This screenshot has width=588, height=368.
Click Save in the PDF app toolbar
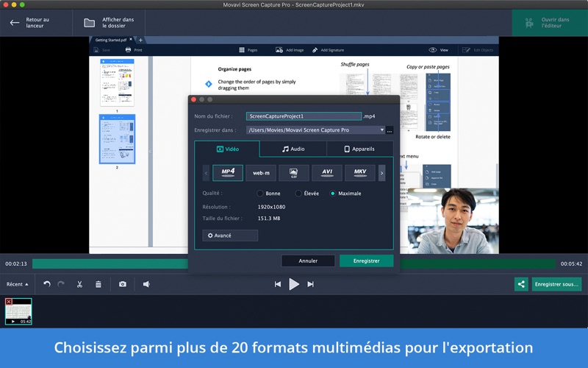(x=102, y=50)
